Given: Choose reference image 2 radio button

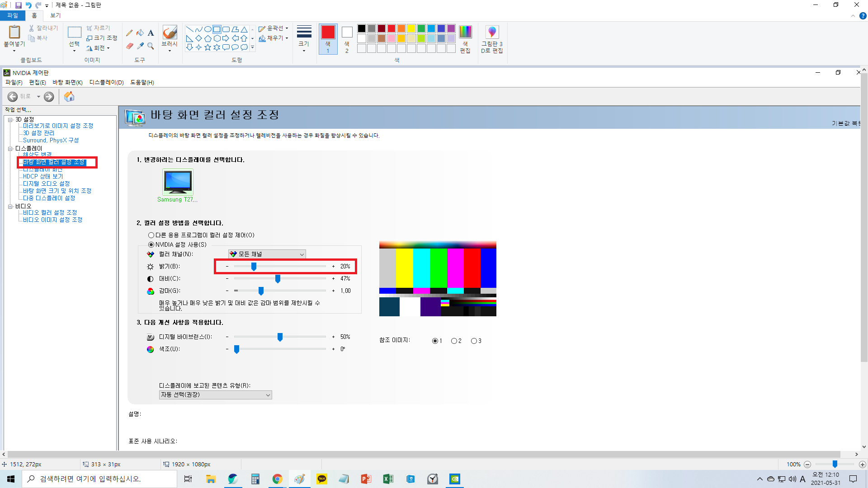Looking at the screenshot, I should 454,341.
